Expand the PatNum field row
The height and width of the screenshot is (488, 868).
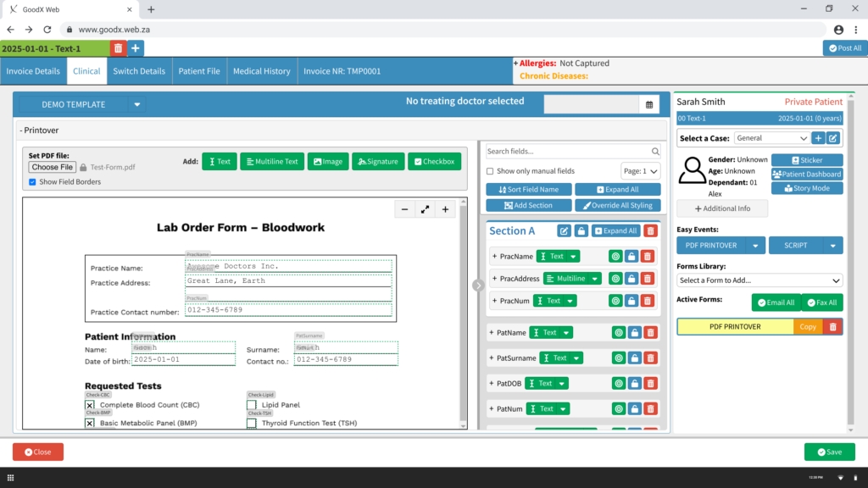click(x=491, y=409)
